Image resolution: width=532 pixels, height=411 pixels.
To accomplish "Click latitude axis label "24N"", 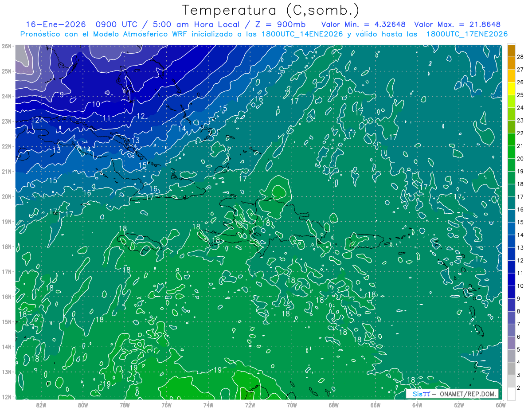I will pos(6,96).
